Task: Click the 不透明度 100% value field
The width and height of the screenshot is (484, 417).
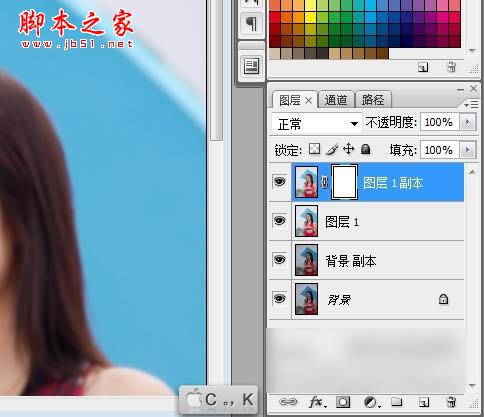Action: point(440,122)
